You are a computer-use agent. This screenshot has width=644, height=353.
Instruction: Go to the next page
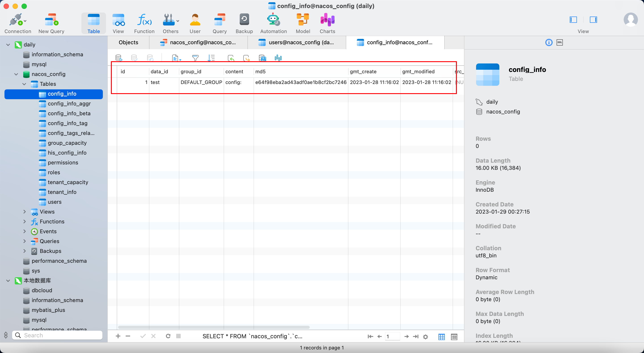click(407, 336)
